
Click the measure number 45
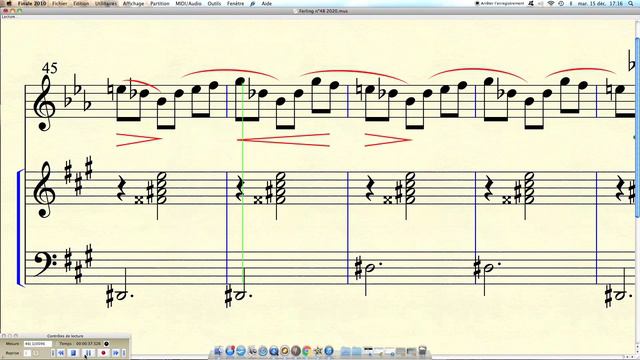coord(50,68)
